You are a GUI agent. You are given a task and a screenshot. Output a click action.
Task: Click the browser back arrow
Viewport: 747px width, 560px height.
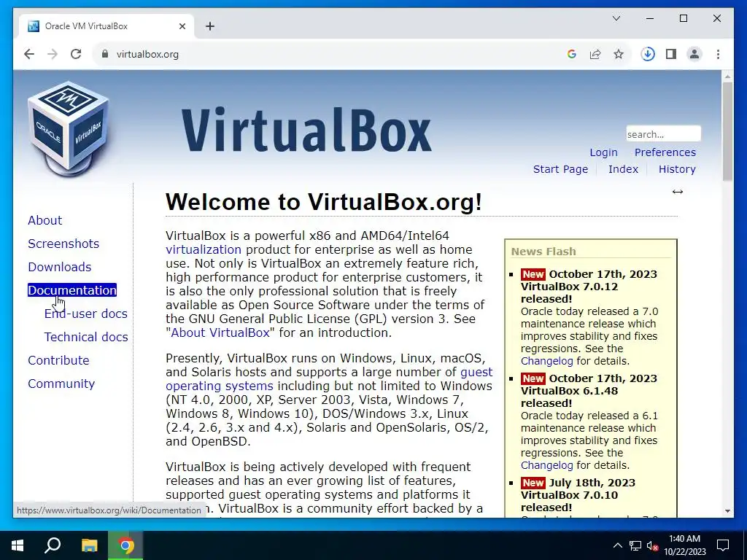(x=29, y=54)
